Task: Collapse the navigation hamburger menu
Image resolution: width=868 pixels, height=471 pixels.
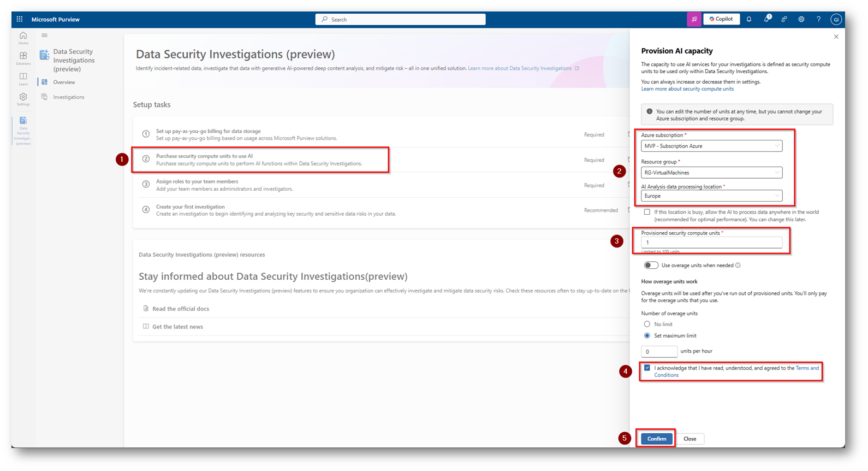Action: 44,36
